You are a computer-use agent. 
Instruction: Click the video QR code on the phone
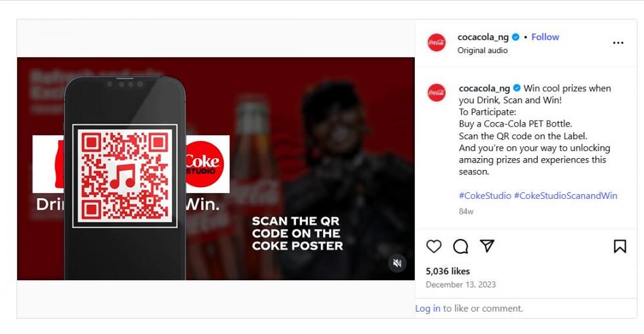pos(125,176)
